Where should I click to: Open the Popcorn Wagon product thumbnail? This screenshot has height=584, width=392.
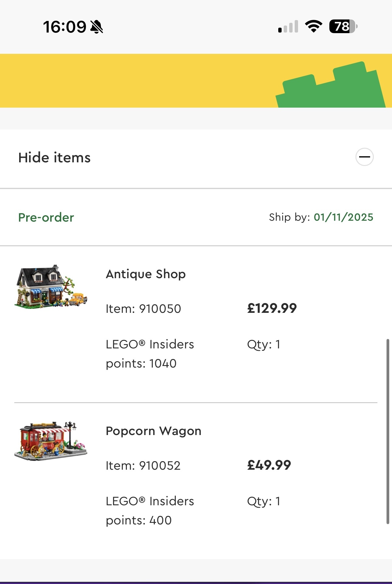(51, 441)
